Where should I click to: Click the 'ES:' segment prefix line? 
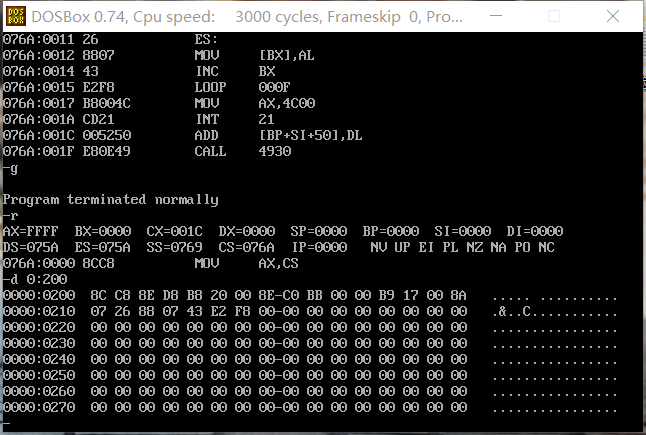click(x=206, y=39)
